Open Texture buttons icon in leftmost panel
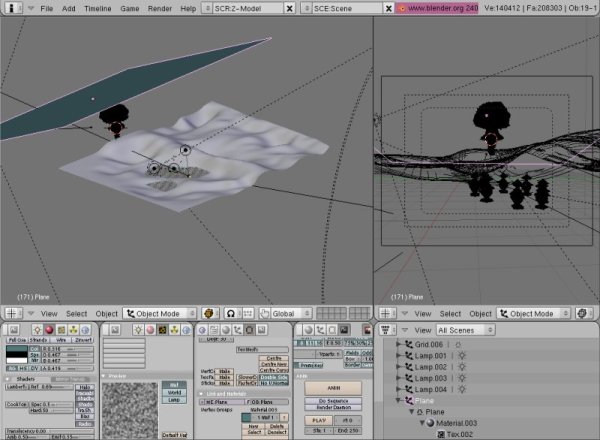The width and height of the screenshot is (600, 440). 61,329
